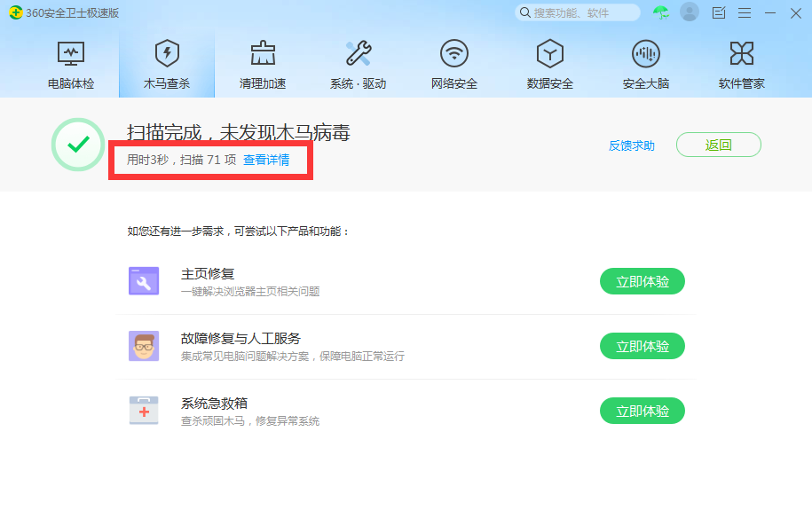Click the 故障修复与人工服务 person icon
This screenshot has width=812, height=510.
point(144,346)
